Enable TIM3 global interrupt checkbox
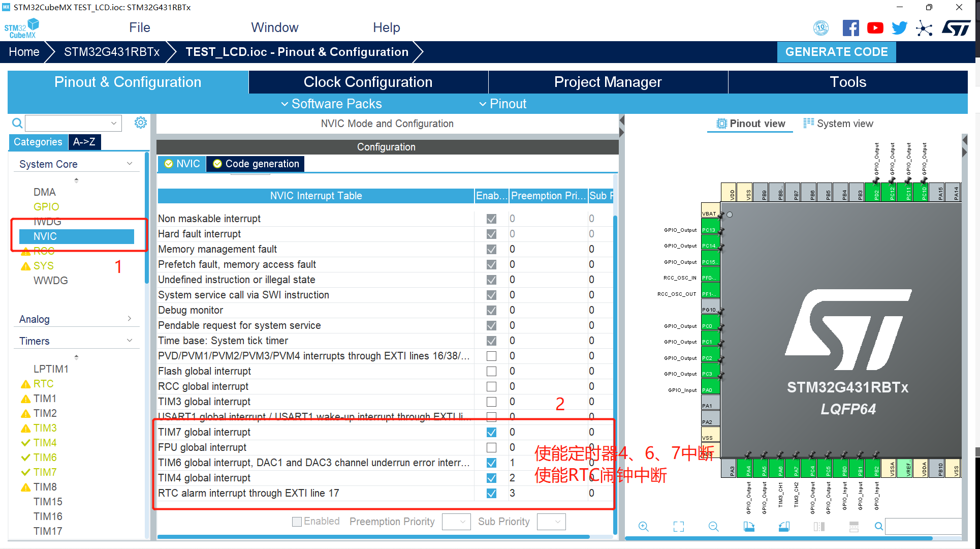Viewport: 980px width, 549px height. pyautogui.click(x=491, y=402)
